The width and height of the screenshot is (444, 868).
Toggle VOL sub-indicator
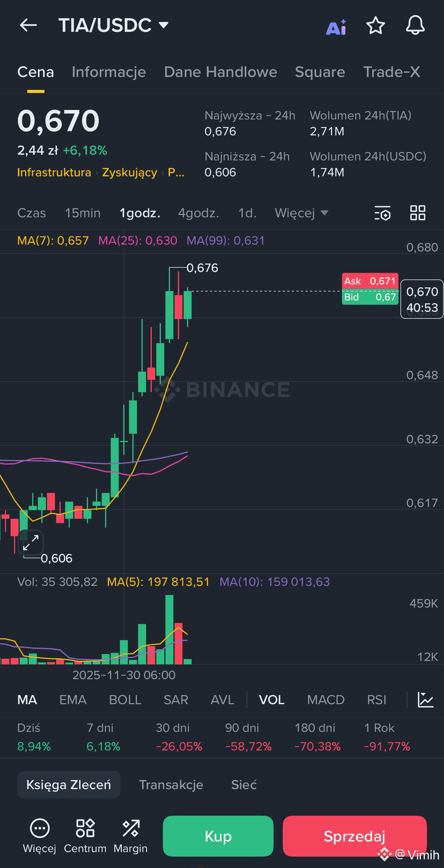pos(272,700)
